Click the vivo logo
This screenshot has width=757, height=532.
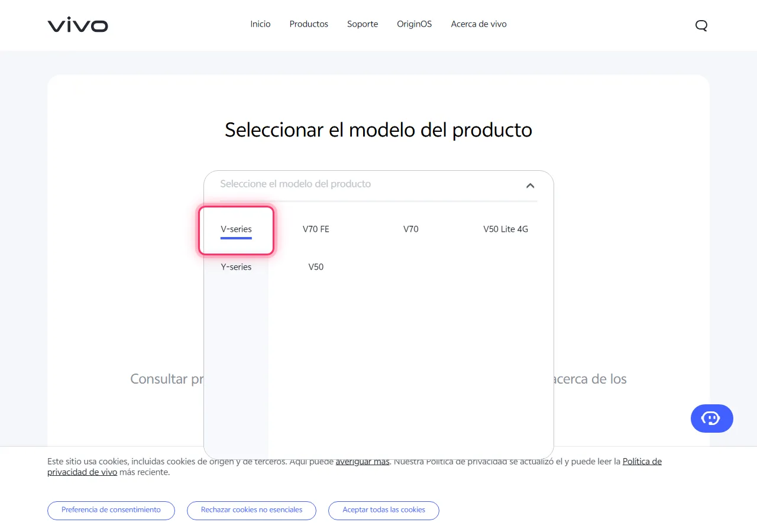[77, 25]
